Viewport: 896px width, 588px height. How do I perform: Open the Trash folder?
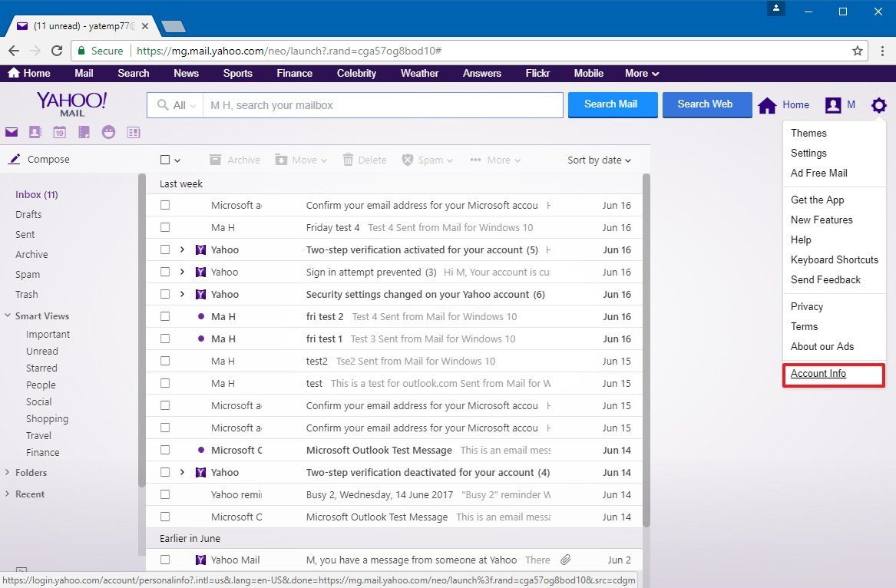tap(27, 294)
